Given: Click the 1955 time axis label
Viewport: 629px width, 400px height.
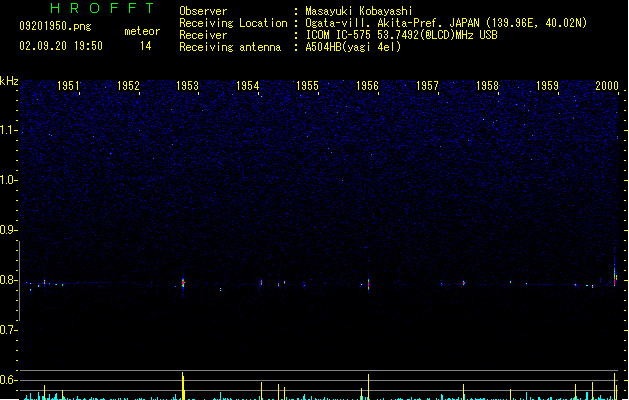Looking at the screenshot, I should tap(307, 86).
